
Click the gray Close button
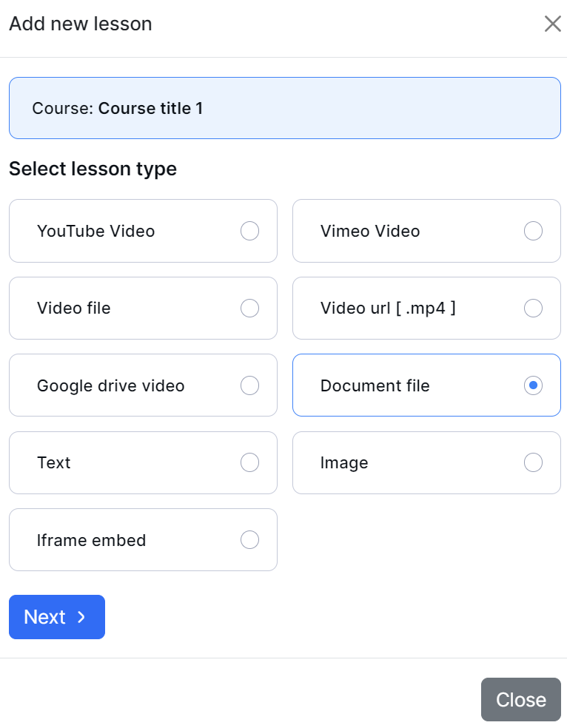tap(520, 700)
